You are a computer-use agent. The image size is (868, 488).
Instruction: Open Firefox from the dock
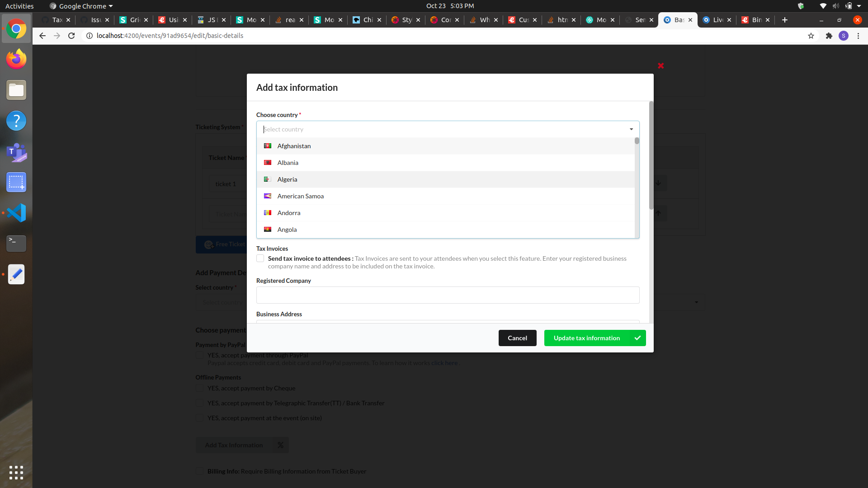point(16,59)
